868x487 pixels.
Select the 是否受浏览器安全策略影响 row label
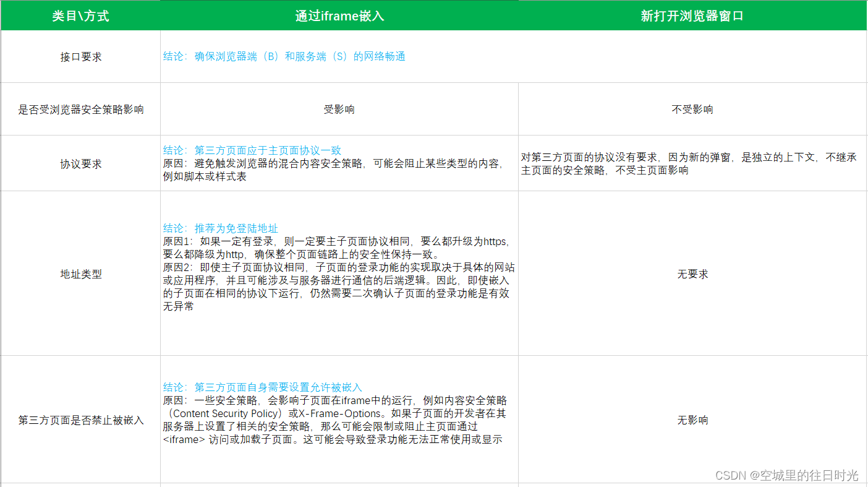coord(81,110)
